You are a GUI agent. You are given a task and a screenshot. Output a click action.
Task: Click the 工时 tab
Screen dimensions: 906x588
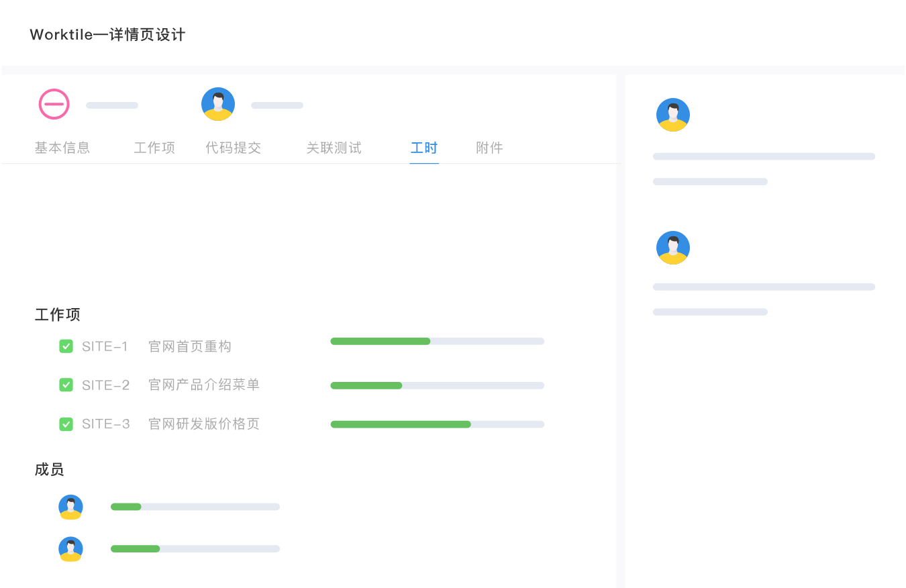pos(424,148)
